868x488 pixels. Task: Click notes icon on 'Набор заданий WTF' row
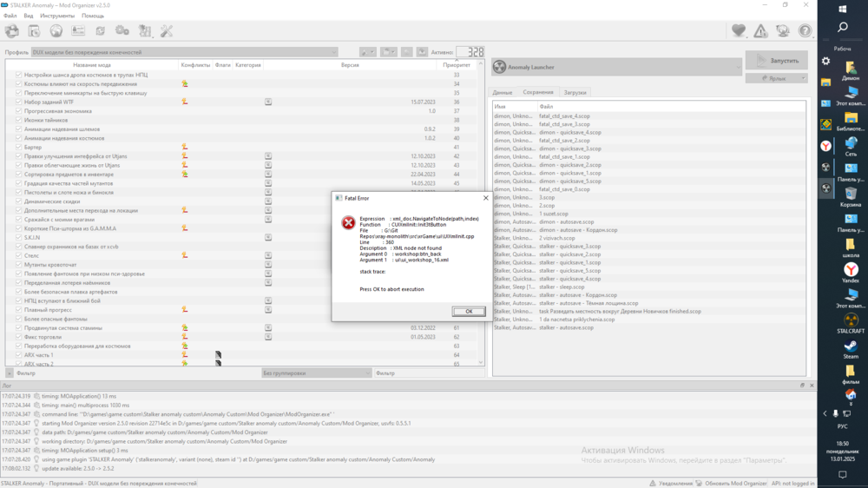pos(268,102)
